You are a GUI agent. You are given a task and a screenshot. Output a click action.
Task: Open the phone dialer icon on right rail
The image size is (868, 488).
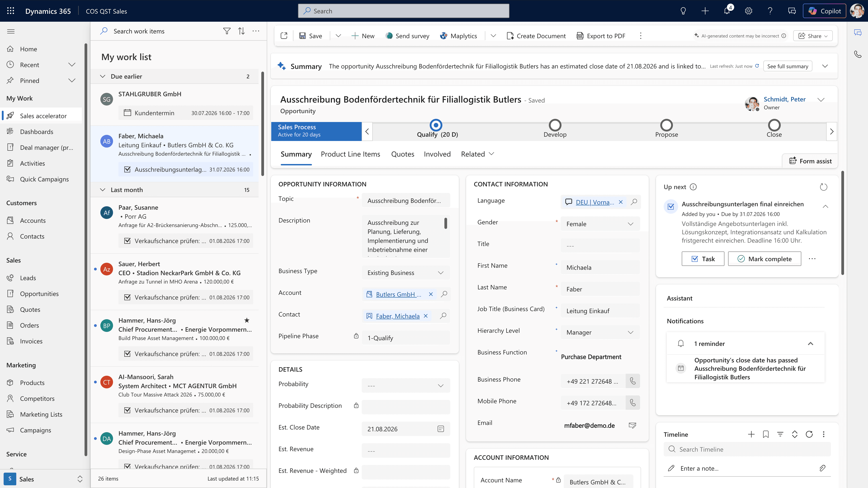858,54
